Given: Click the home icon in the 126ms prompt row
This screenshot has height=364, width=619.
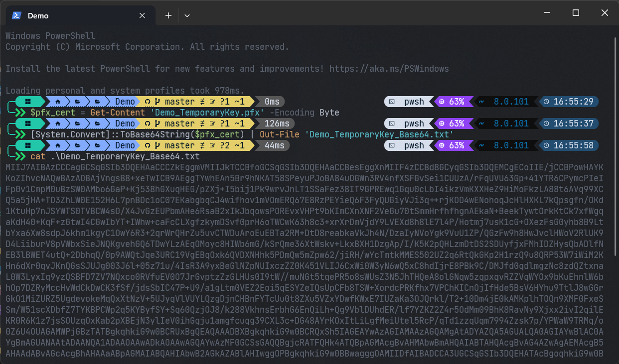Looking at the screenshot, I should tap(57, 123).
